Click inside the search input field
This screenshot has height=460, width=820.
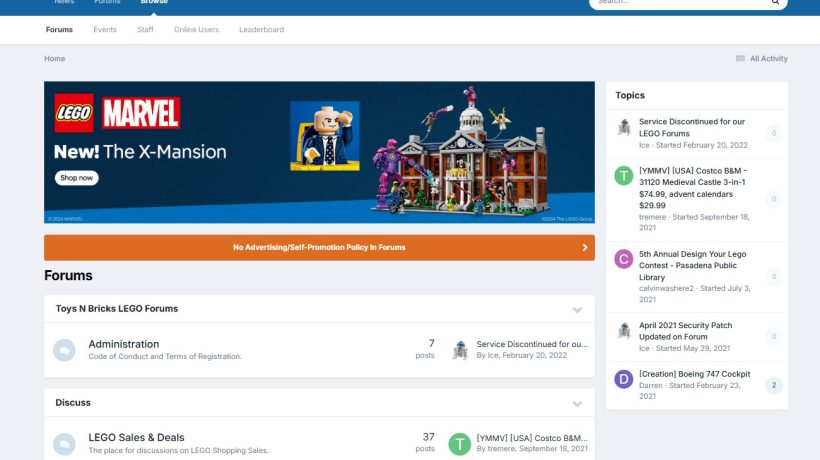coord(680,3)
